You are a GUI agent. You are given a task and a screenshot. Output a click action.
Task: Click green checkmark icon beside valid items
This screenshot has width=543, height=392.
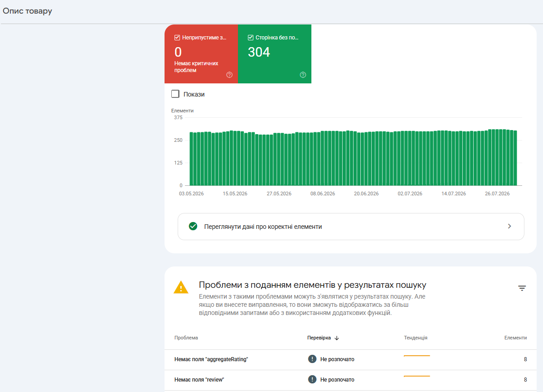[x=193, y=226]
